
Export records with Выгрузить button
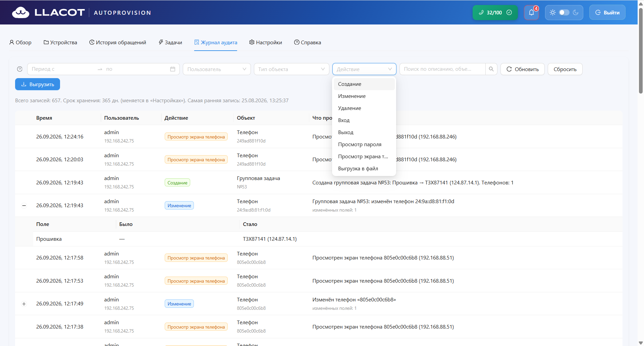tap(38, 84)
